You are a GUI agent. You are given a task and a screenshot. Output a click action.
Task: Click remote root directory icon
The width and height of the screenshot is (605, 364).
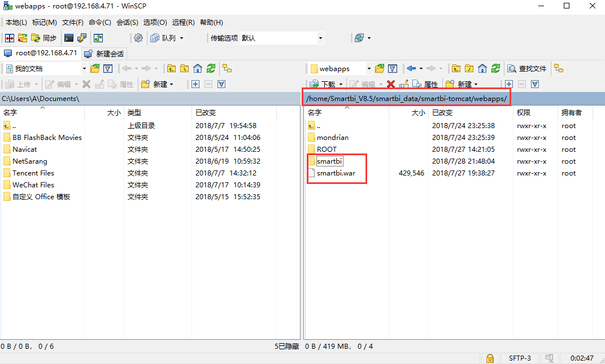tap(469, 69)
